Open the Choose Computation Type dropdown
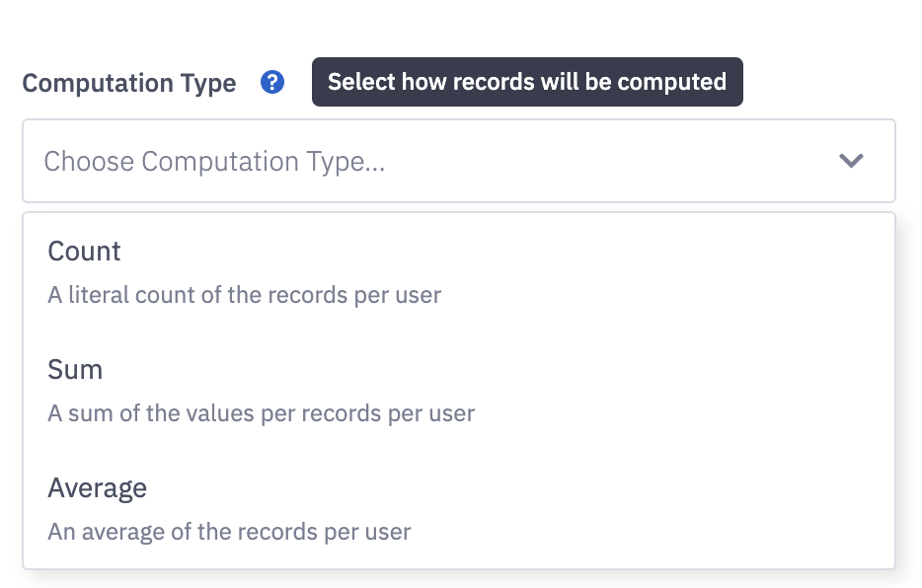Viewport: 922px width, 588px height. [458, 161]
